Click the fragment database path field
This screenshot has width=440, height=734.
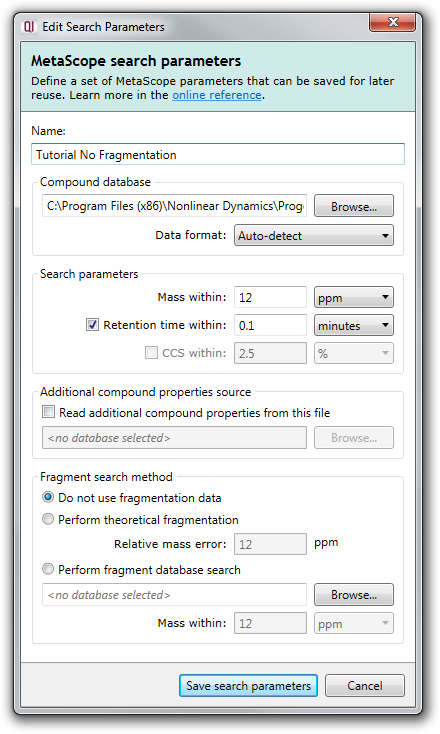[x=174, y=595]
